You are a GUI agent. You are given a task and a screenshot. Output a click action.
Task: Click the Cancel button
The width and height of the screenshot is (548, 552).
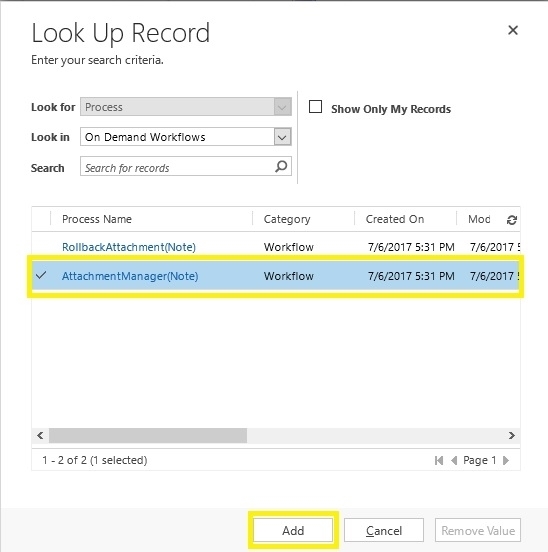[x=384, y=530]
